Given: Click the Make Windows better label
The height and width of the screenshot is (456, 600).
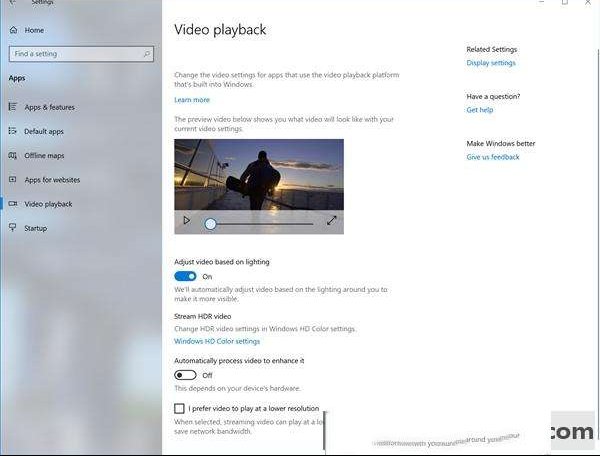Looking at the screenshot, I should [x=501, y=143].
